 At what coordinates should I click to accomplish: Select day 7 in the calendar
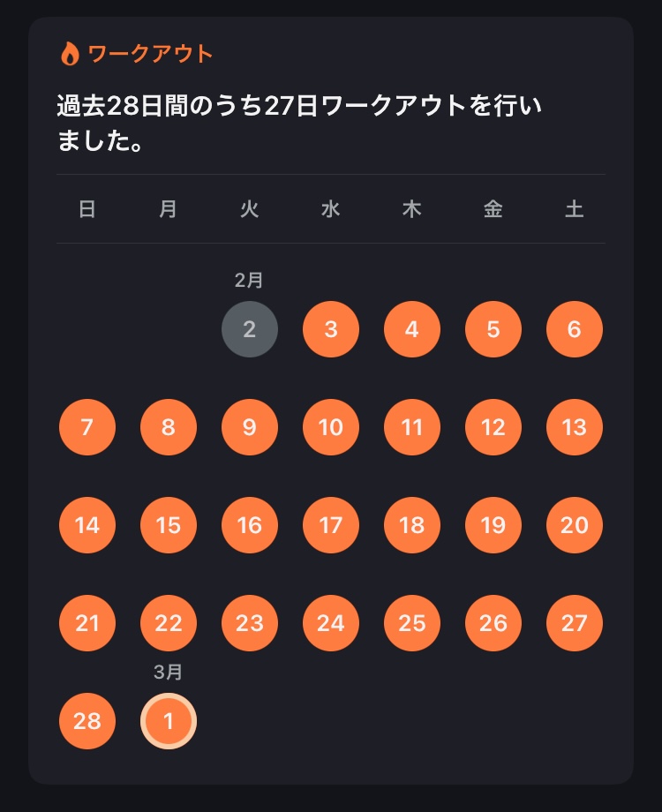pyautogui.click(x=87, y=427)
